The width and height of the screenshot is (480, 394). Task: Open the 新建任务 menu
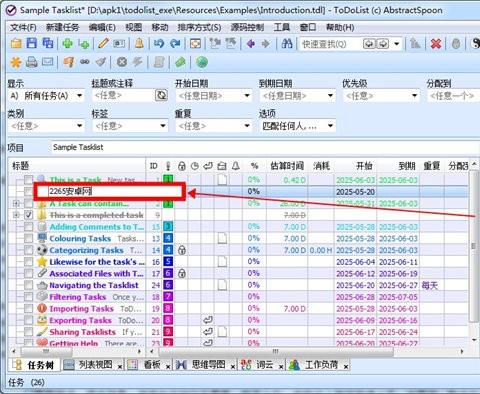click(x=62, y=27)
